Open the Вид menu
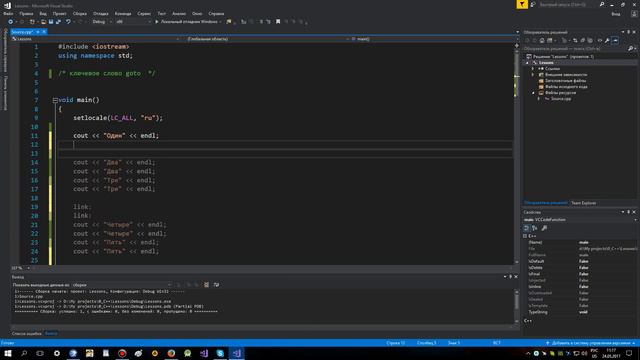This screenshot has height=360, width=640. pos(43,13)
